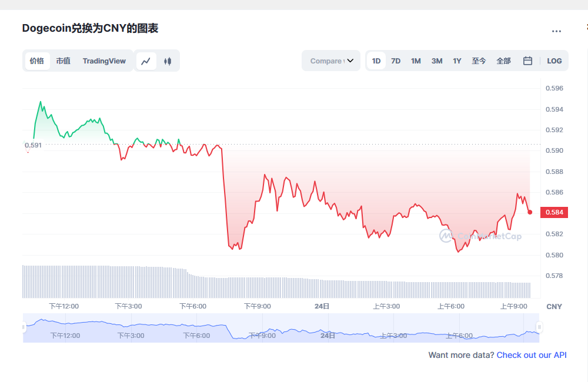This screenshot has width=588, height=382.
Task: Click the 上午3:00 label on main time axis
Action: (386, 306)
